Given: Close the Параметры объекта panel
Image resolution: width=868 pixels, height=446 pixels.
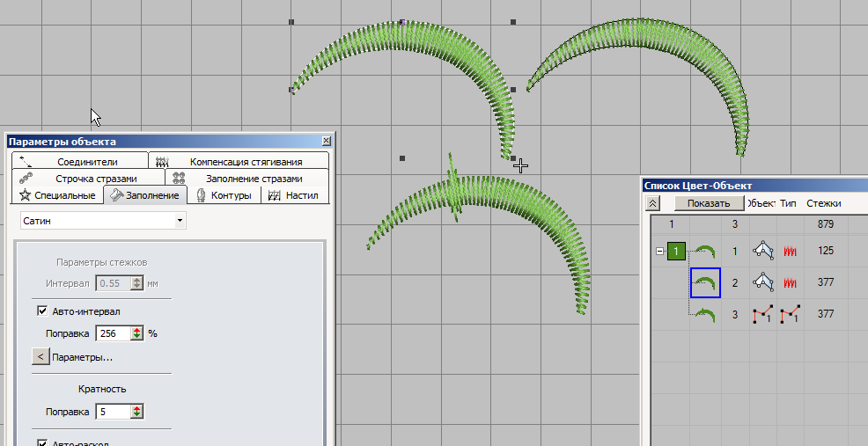Looking at the screenshot, I should coord(327,141).
